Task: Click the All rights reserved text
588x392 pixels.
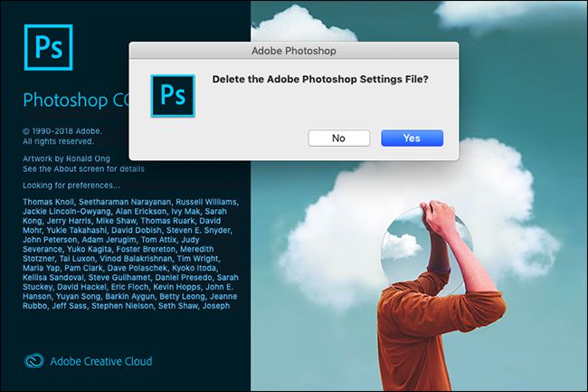Action: tap(58, 141)
